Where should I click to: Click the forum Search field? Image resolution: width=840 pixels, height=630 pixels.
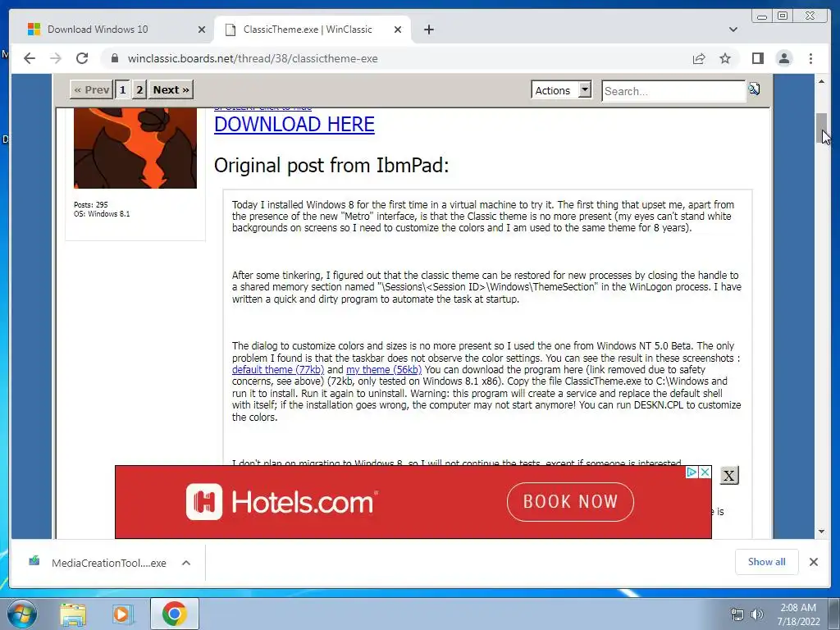pyautogui.click(x=673, y=90)
